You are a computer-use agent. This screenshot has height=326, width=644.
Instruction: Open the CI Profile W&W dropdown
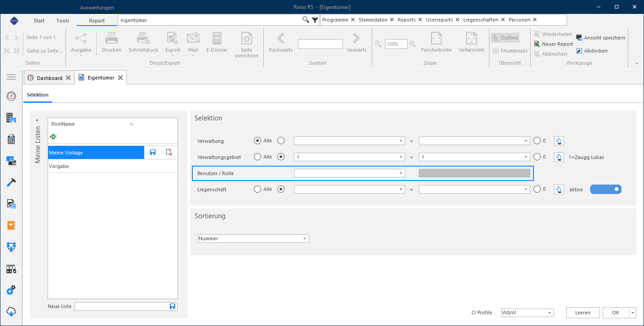tap(527, 313)
